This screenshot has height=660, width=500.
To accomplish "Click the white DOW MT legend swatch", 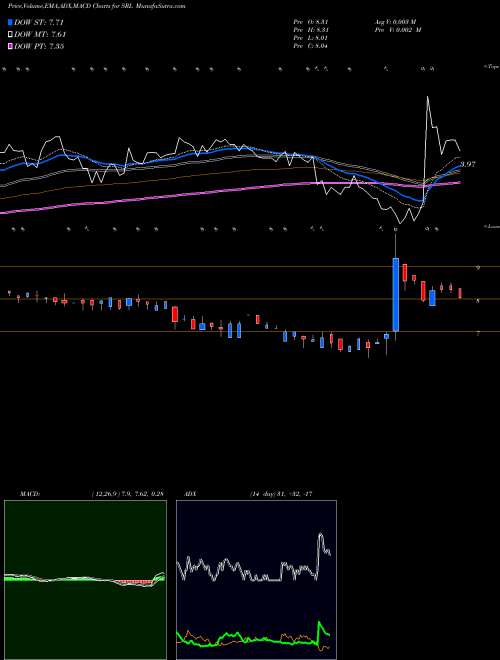I will (x=11, y=34).
